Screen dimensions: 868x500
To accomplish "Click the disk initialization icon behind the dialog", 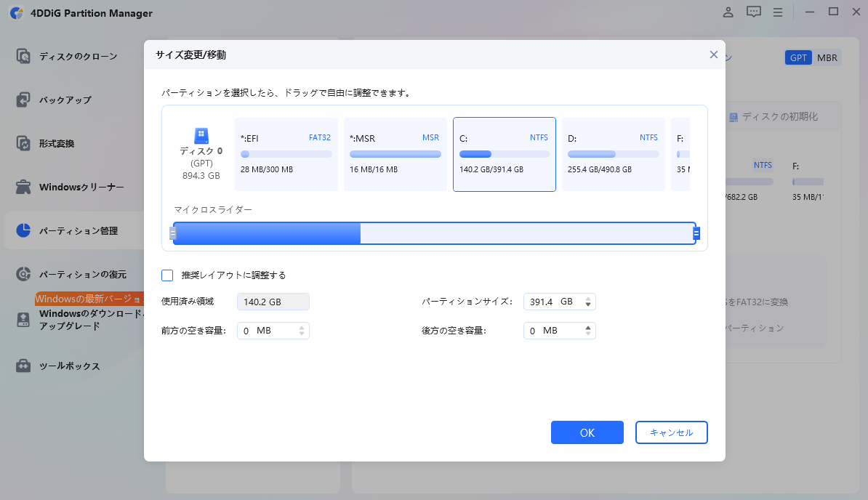I will [734, 117].
